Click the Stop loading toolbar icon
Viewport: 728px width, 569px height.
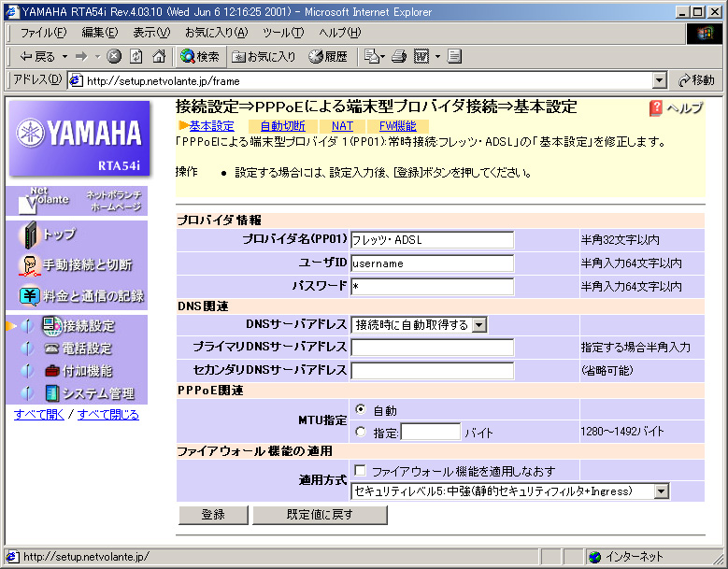tap(114, 56)
